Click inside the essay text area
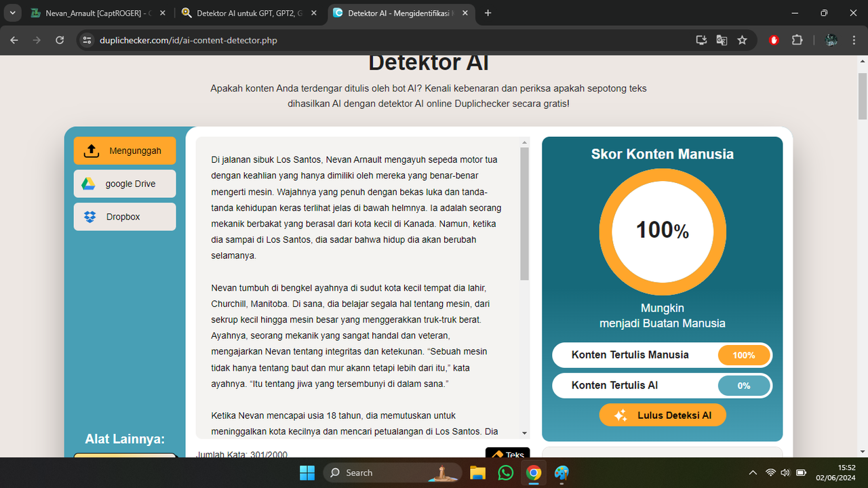This screenshot has height=488, width=868. click(357, 288)
